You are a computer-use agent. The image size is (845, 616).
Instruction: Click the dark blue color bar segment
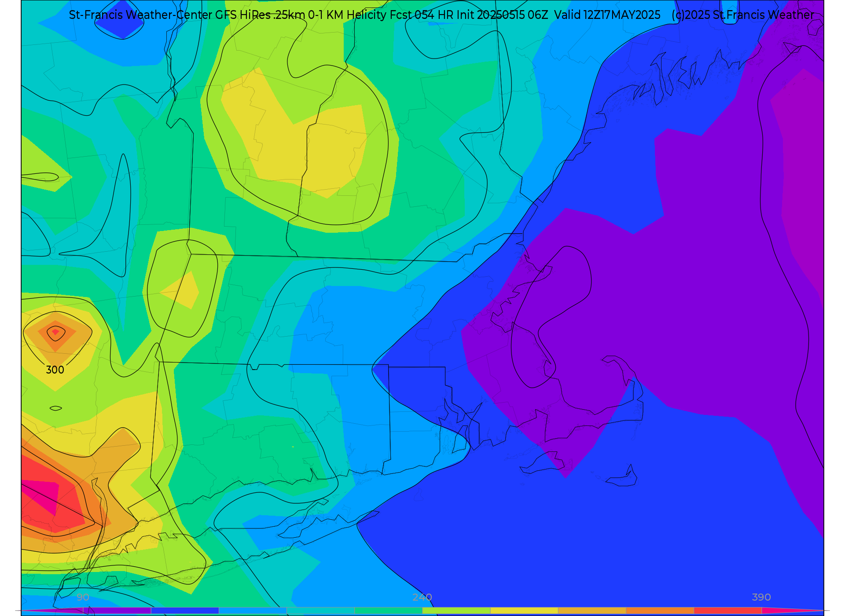coord(185,611)
